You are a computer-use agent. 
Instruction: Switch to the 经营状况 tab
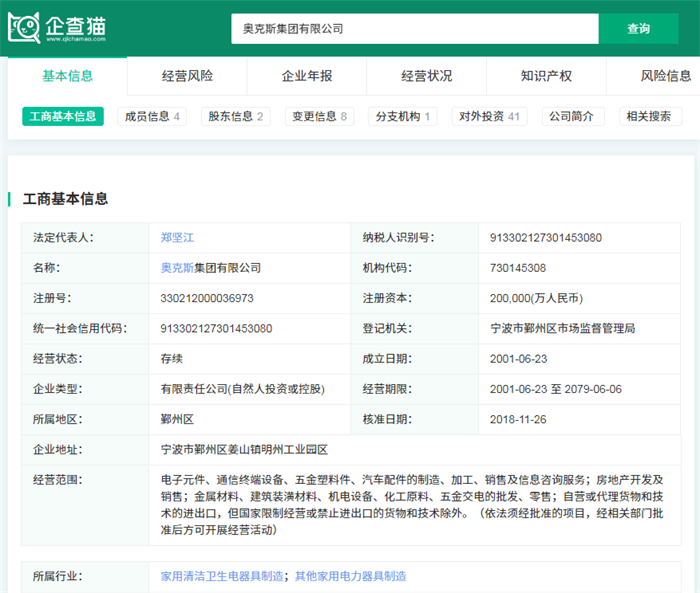tap(427, 76)
